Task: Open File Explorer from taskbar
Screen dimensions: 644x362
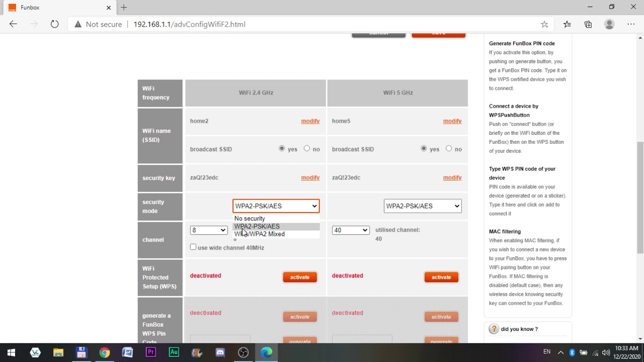Action: coord(58,352)
